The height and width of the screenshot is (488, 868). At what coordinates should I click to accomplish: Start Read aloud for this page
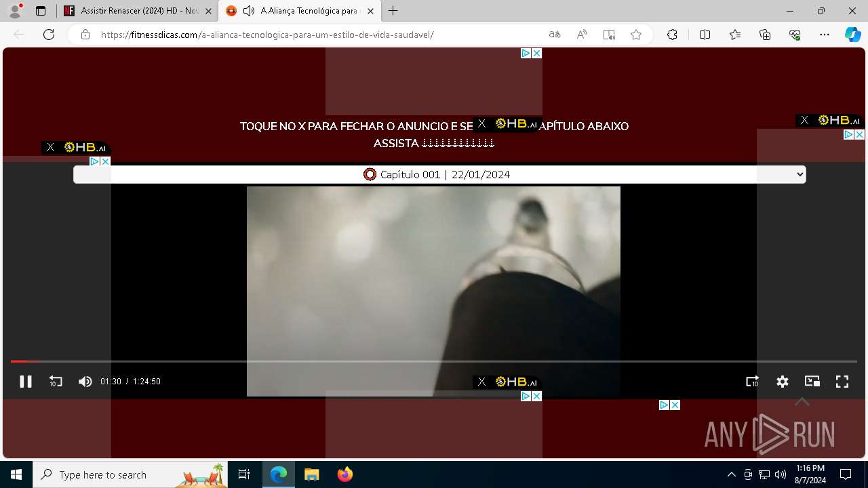pos(582,35)
